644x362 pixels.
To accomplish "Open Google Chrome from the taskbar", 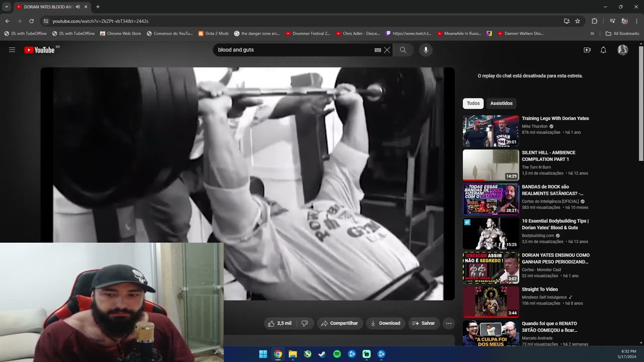I will (x=278, y=354).
